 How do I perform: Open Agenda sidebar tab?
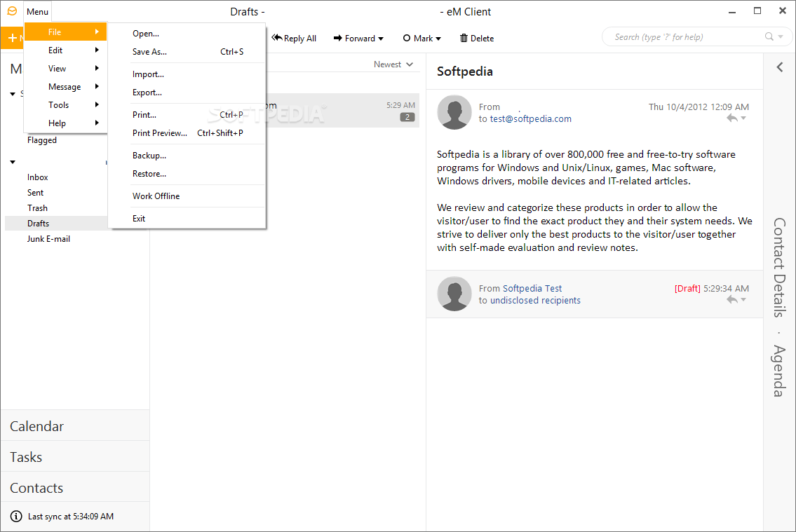(780, 371)
